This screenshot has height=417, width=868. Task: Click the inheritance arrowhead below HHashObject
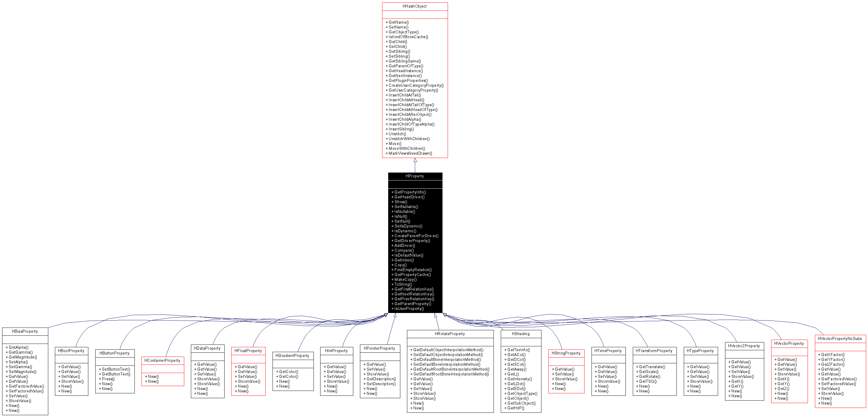tap(415, 160)
